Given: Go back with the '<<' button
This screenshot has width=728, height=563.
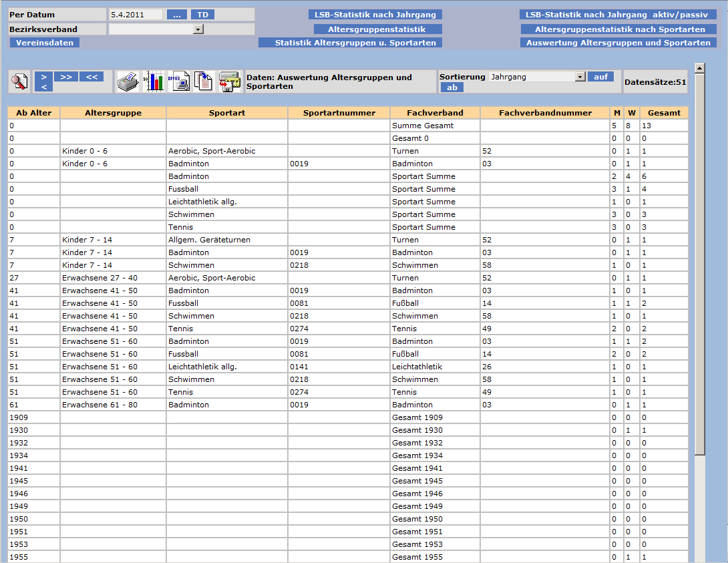Looking at the screenshot, I should (x=92, y=77).
